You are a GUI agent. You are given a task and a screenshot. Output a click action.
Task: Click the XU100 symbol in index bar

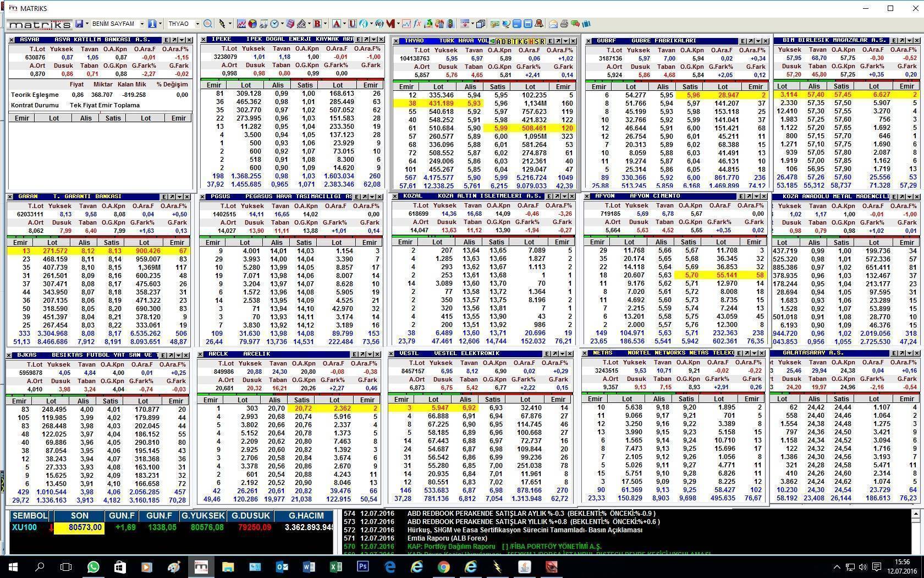pyautogui.click(x=24, y=527)
